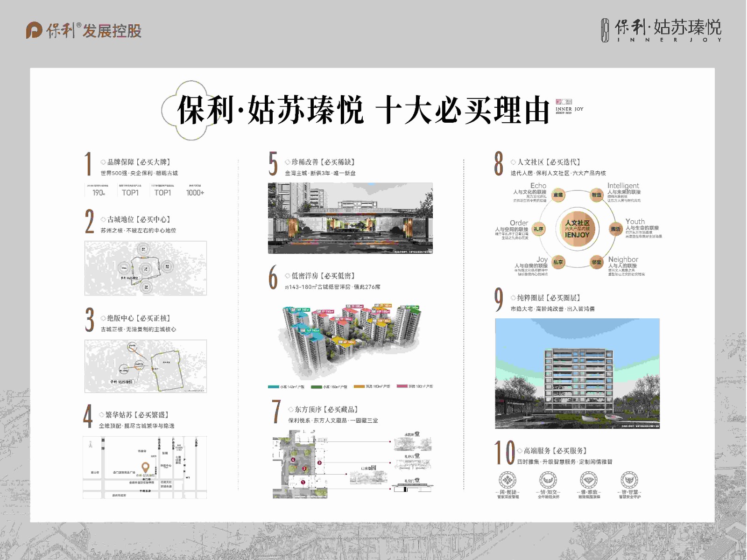Click the 情·知交 service emblem
Viewport: 747px width, 560px height.
[548, 480]
